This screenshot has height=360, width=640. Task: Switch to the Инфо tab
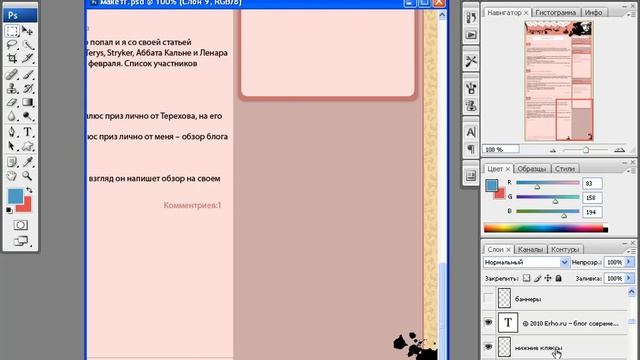pos(593,13)
